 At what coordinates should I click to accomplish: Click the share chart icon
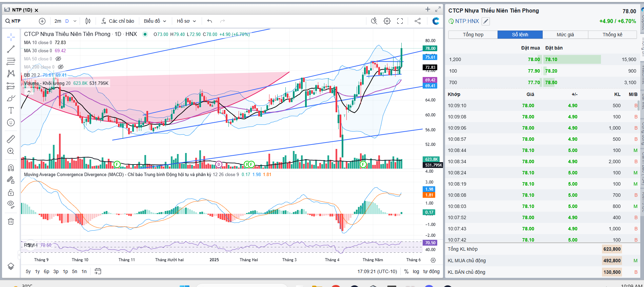(x=418, y=21)
